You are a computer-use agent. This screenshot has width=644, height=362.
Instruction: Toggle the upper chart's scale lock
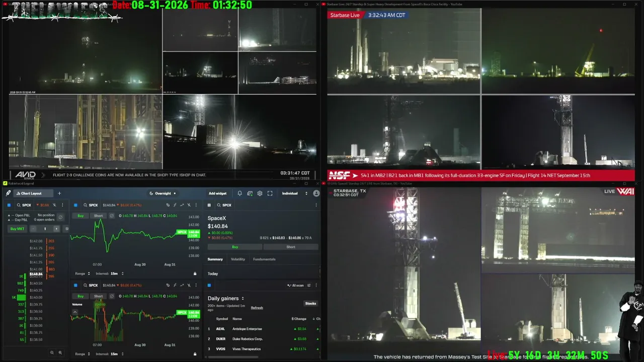click(x=195, y=274)
